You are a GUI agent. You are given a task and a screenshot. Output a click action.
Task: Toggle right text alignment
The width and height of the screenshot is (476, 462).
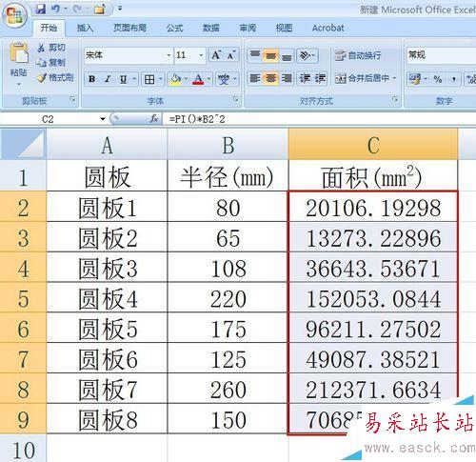pyautogui.click(x=287, y=78)
